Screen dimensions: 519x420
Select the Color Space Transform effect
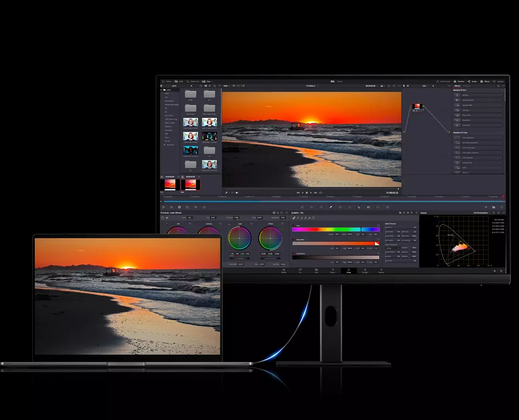478,152
